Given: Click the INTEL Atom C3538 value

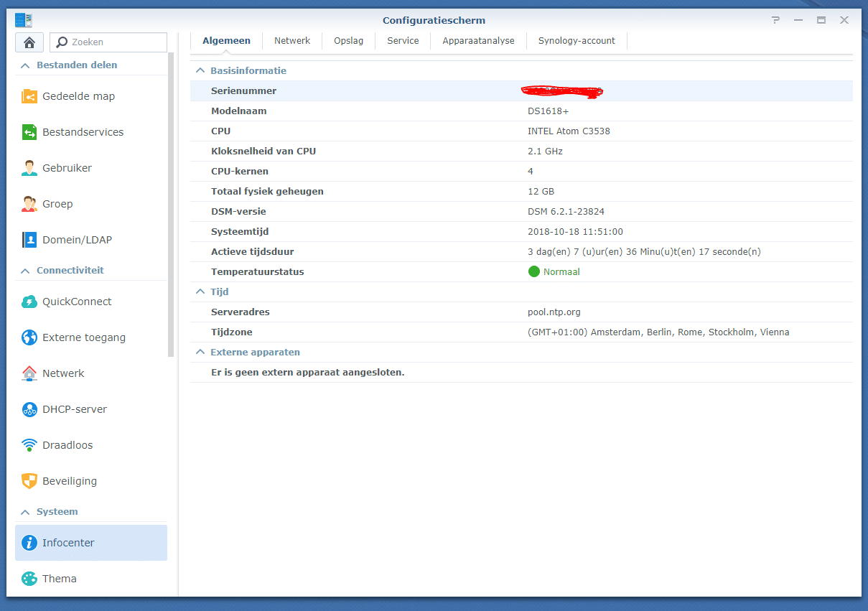Looking at the screenshot, I should [569, 131].
